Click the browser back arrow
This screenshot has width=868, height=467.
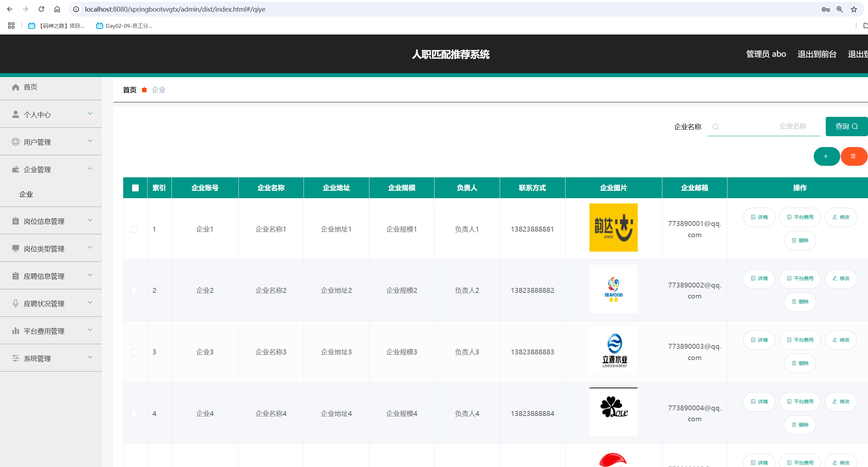click(x=10, y=9)
